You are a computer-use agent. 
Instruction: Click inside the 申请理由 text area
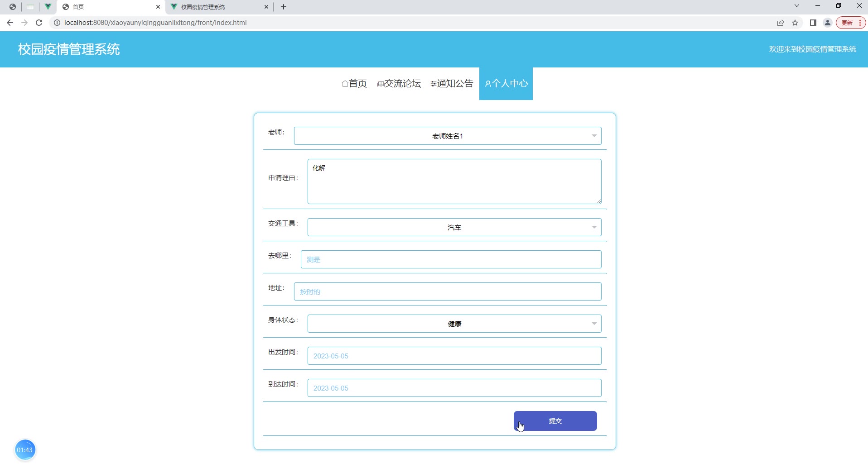pos(454,181)
